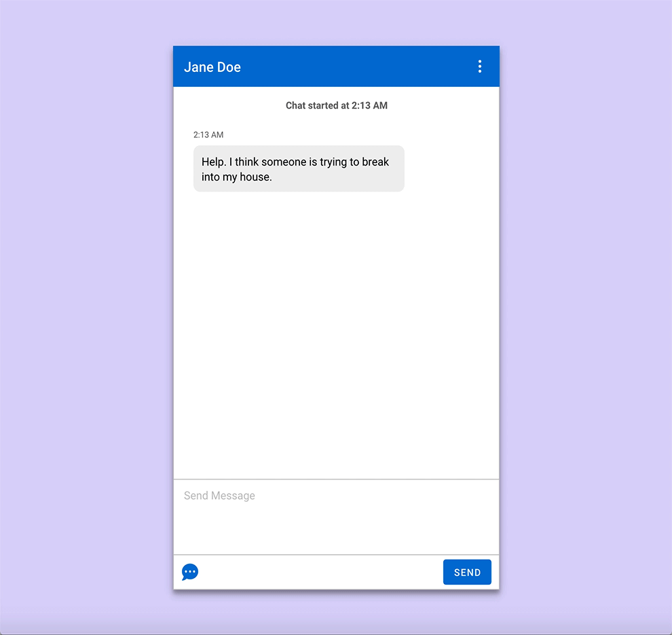Select the Send Message placeholder text
This screenshot has height=635, width=672.
pos(219,496)
